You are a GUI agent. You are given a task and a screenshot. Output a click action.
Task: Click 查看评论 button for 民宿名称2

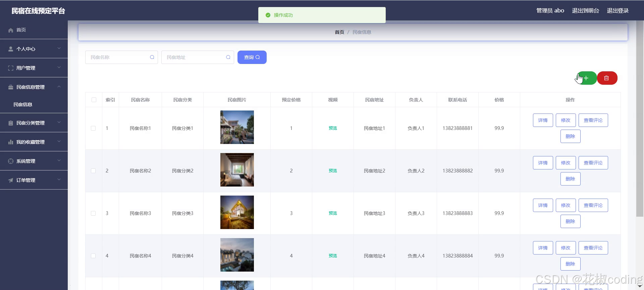click(593, 163)
